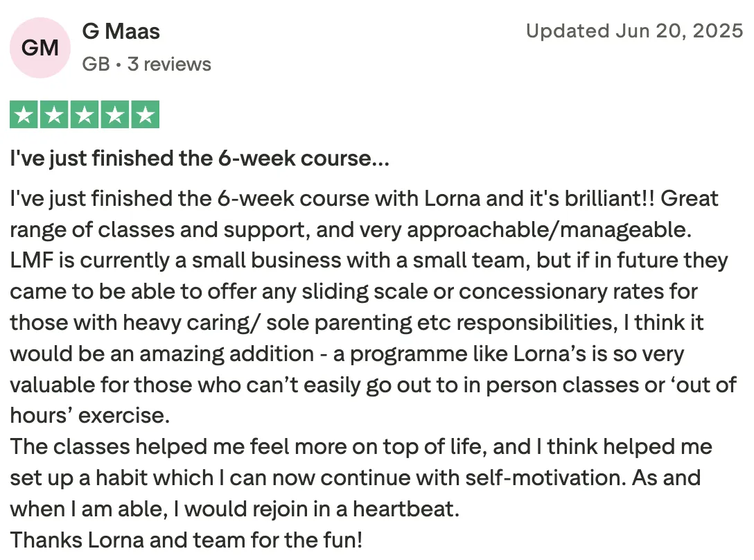Click the fifth green star icon

146,114
